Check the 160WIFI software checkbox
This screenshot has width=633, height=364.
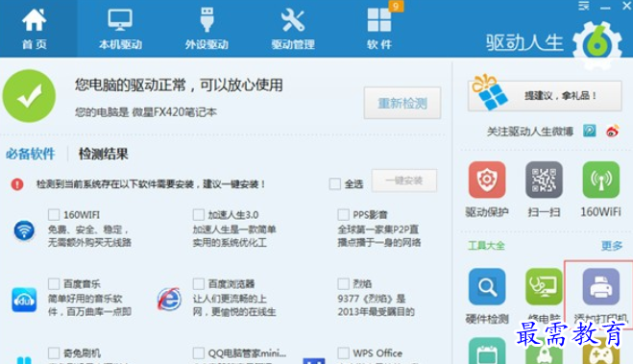54,214
